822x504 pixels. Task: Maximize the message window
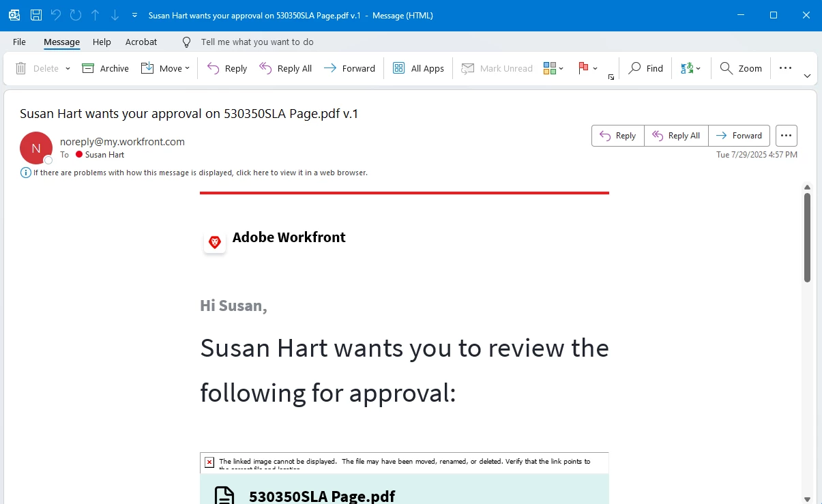click(774, 15)
